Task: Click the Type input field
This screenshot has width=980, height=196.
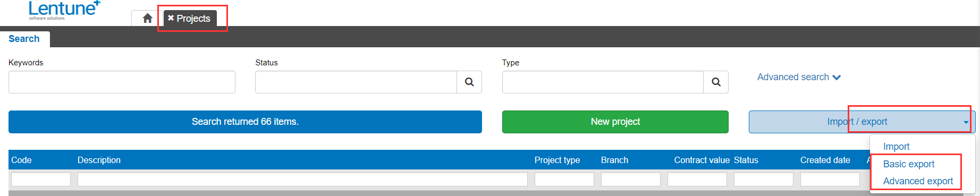Action: (603, 82)
